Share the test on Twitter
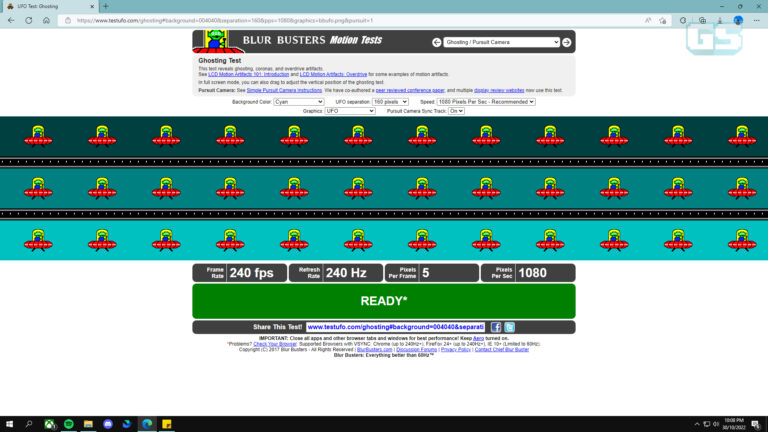Viewport: 768px width, 432px height. 510,327
